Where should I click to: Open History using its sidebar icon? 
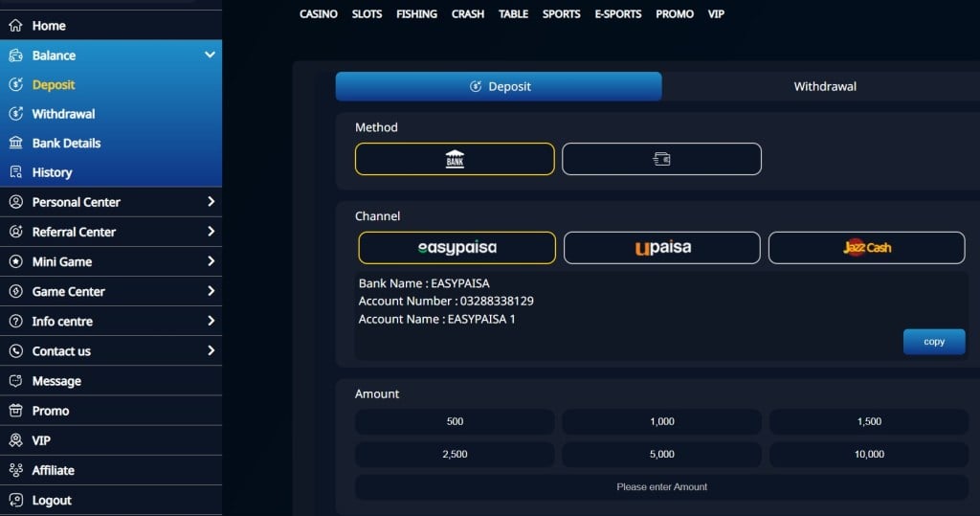point(15,172)
